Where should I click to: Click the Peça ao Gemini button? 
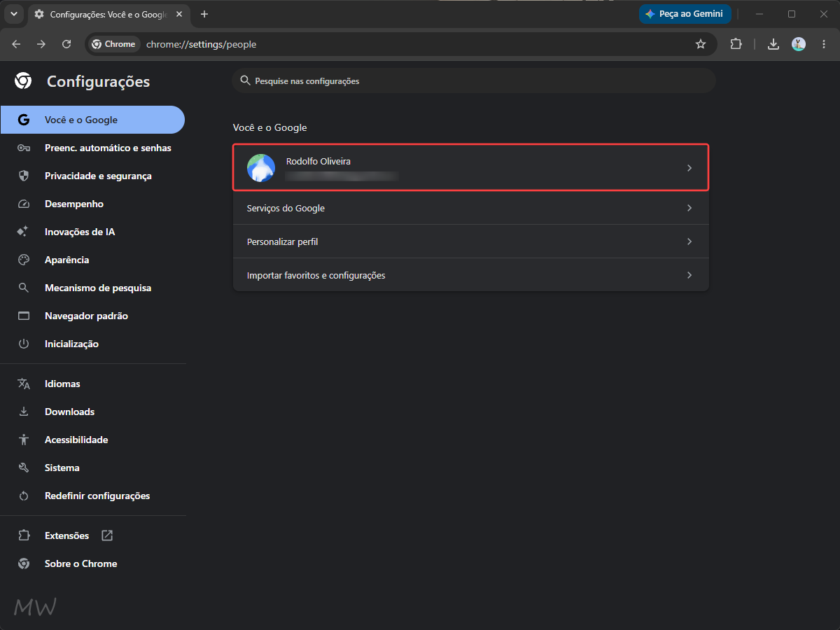coord(685,14)
